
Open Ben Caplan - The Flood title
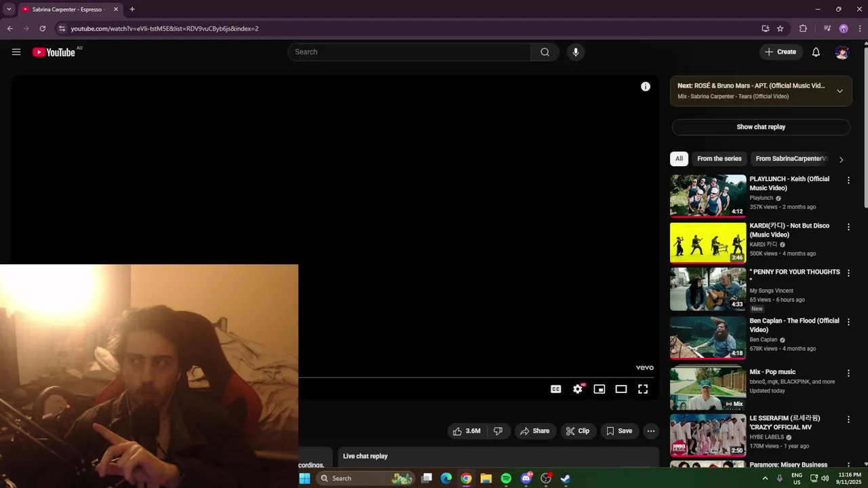click(x=794, y=325)
